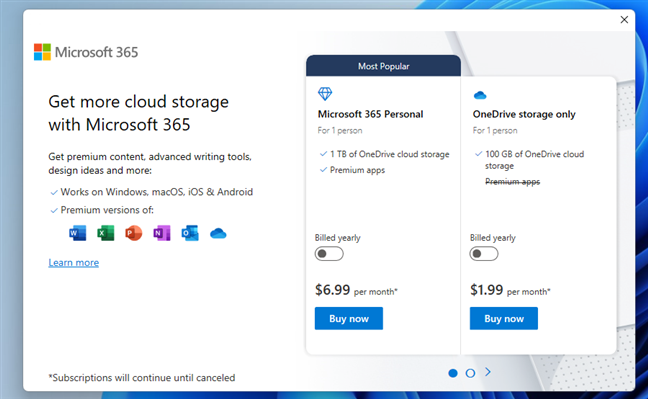648x399 pixels.
Task: Buy now the $6.99 Microsoft 365 Personal plan
Action: click(349, 318)
